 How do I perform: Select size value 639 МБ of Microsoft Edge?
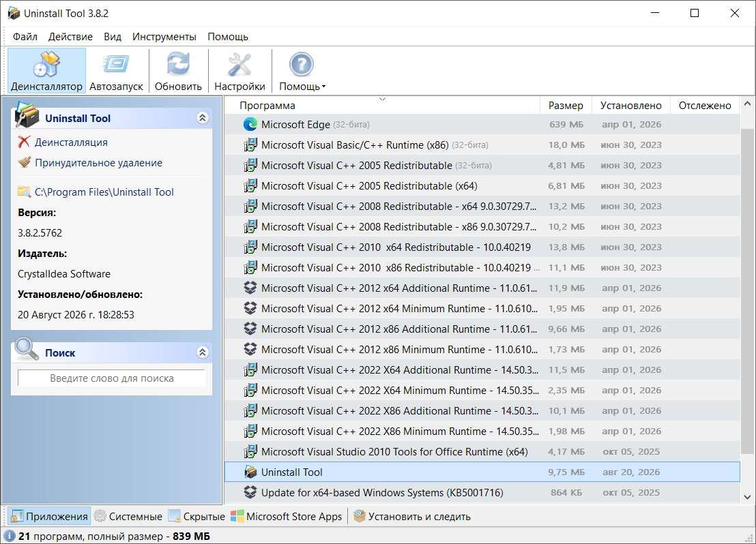click(566, 124)
